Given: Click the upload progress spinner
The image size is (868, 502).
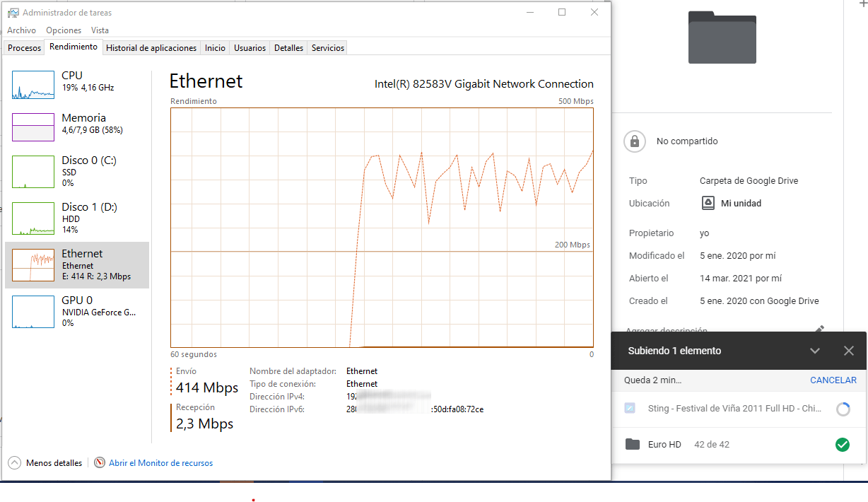Looking at the screenshot, I should [843, 409].
